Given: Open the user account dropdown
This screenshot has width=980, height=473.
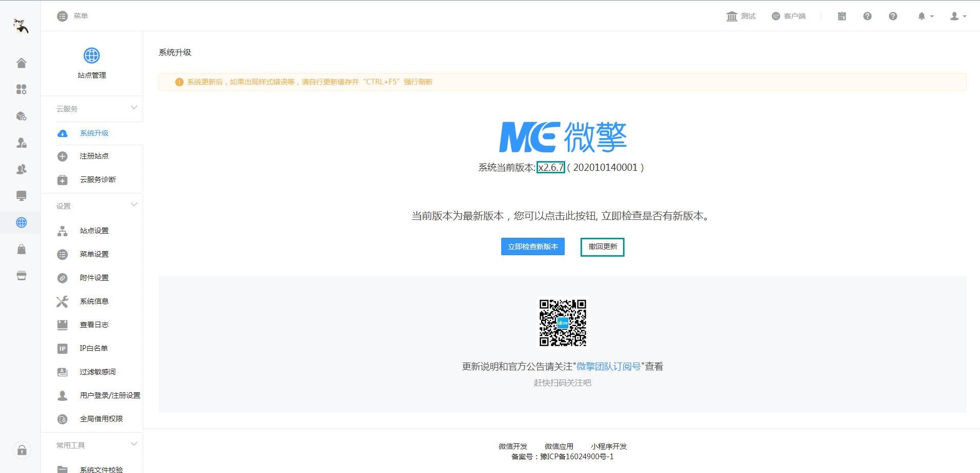Looking at the screenshot, I should 959,16.
